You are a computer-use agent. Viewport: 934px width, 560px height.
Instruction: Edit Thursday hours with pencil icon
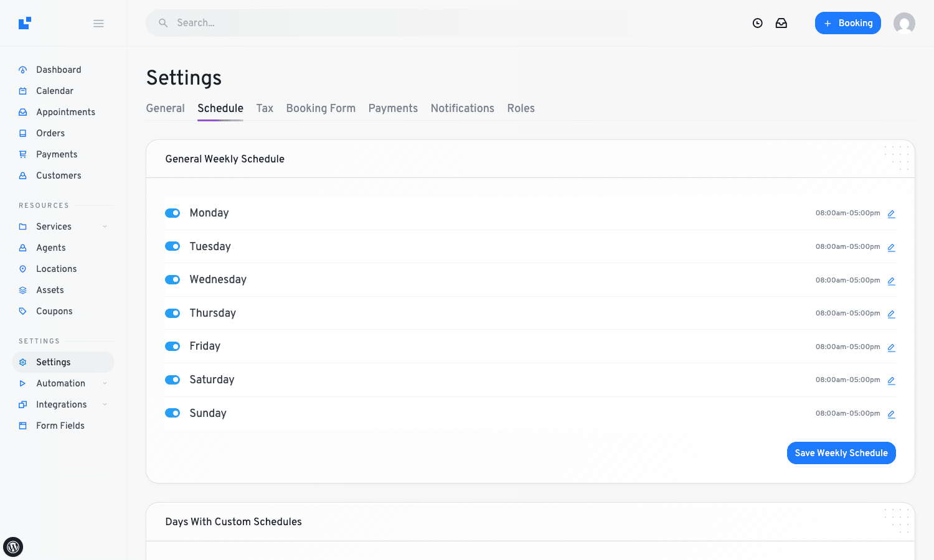[891, 314]
